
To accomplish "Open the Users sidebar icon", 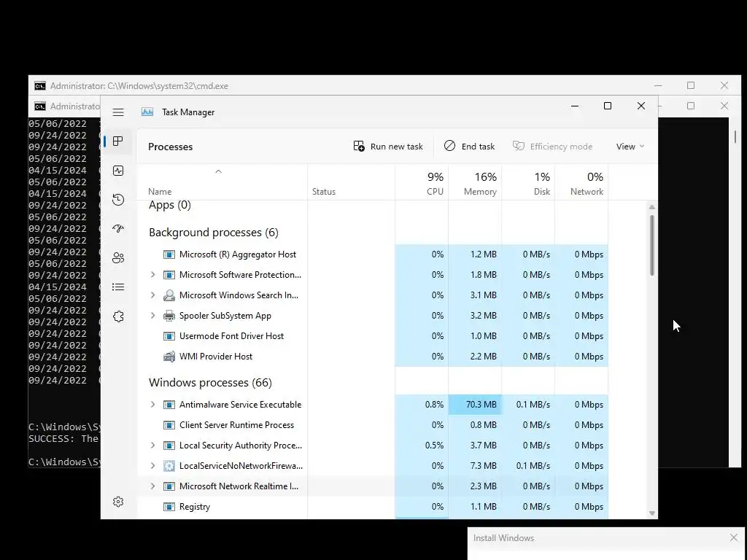I will pos(118,257).
